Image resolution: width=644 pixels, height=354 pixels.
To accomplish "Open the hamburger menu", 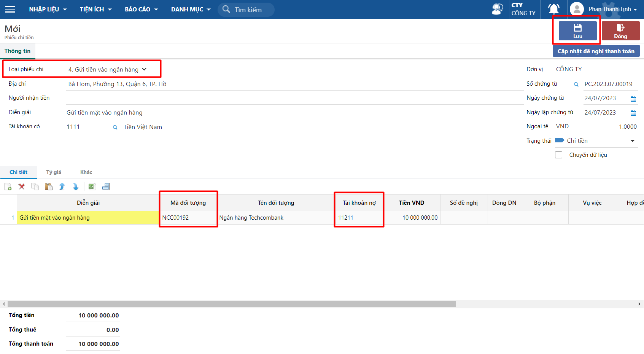I will (10, 9).
